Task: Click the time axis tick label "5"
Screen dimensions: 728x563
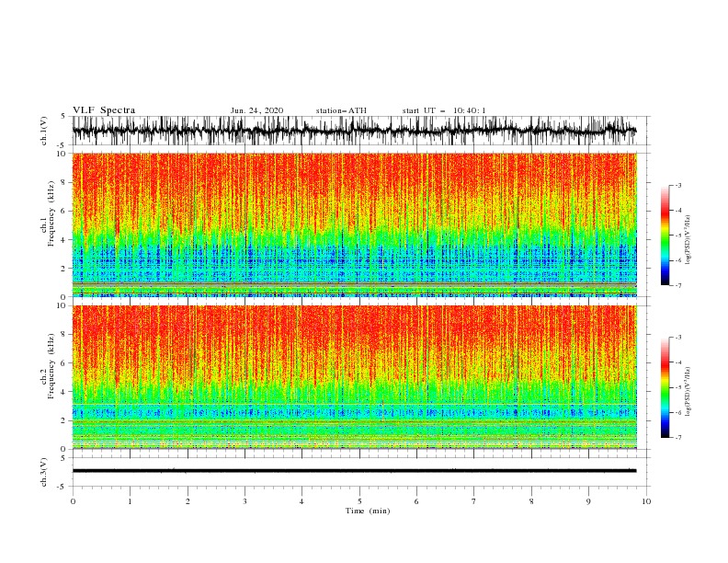Action: (359, 501)
